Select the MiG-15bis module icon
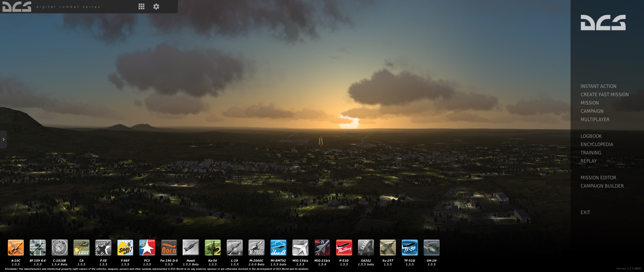 [300, 248]
